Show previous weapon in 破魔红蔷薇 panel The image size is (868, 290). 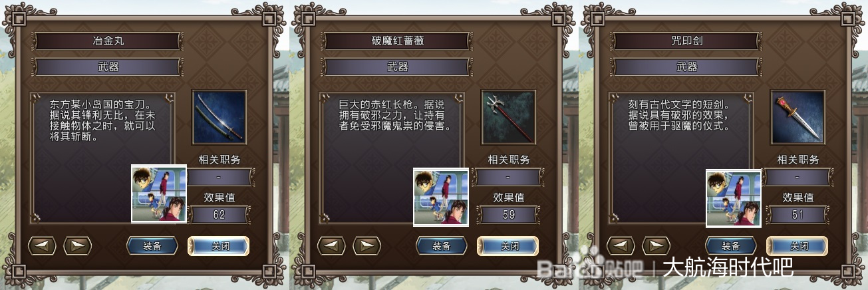pyautogui.click(x=332, y=245)
